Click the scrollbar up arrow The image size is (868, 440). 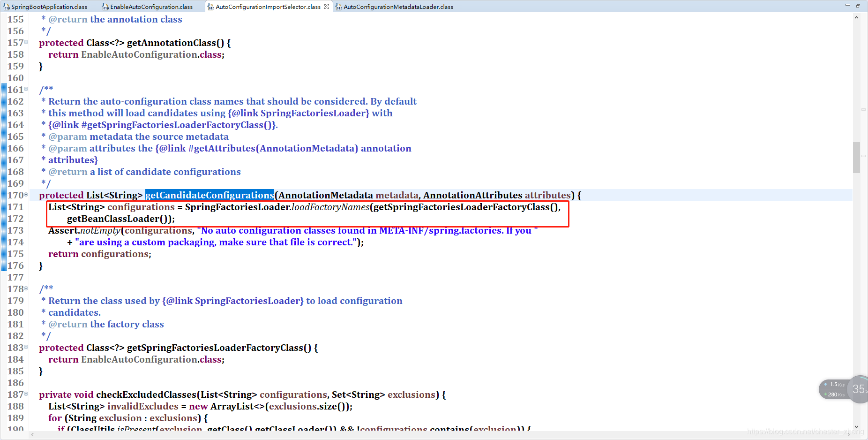pyautogui.click(x=857, y=17)
